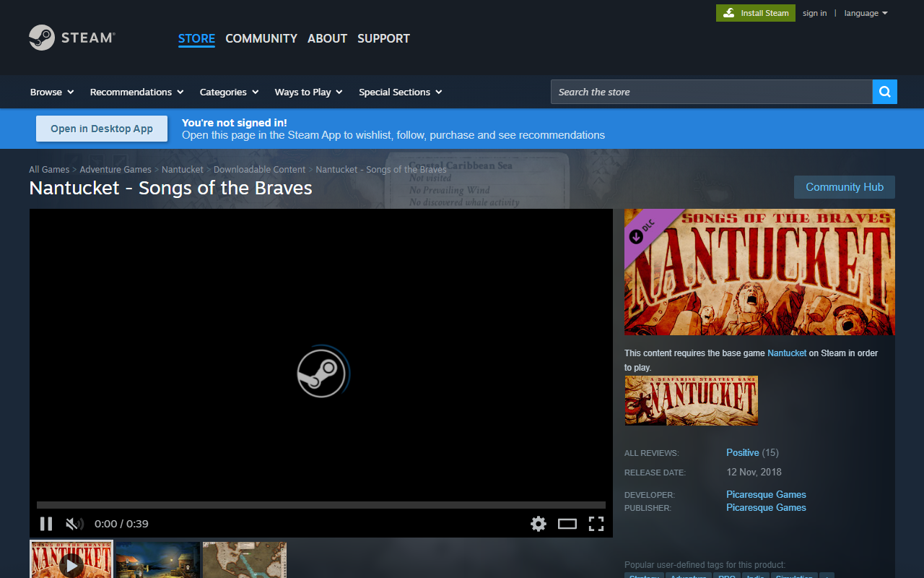924x578 pixels.
Task: Select the trailer thumbnail with play icon
Action: tap(71, 560)
